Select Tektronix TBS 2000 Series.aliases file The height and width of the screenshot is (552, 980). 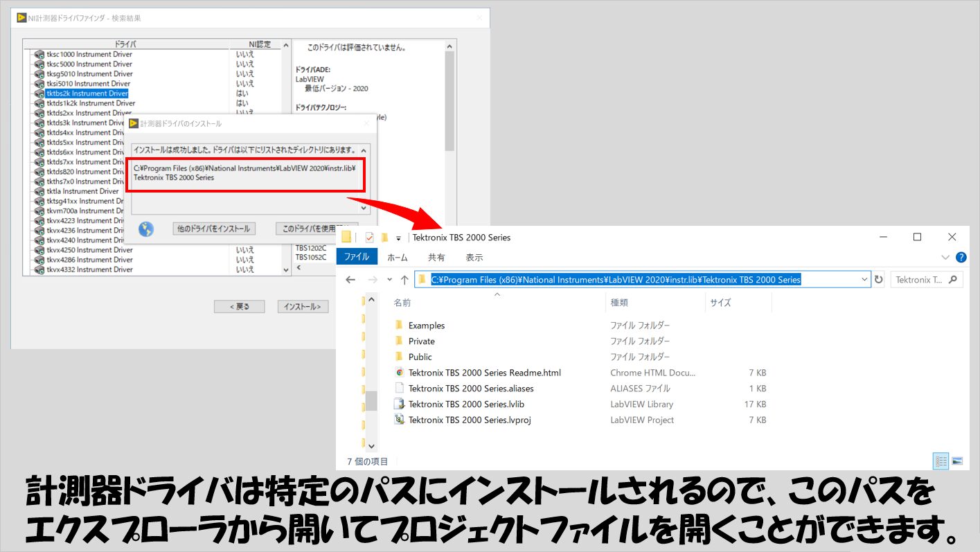[471, 389]
